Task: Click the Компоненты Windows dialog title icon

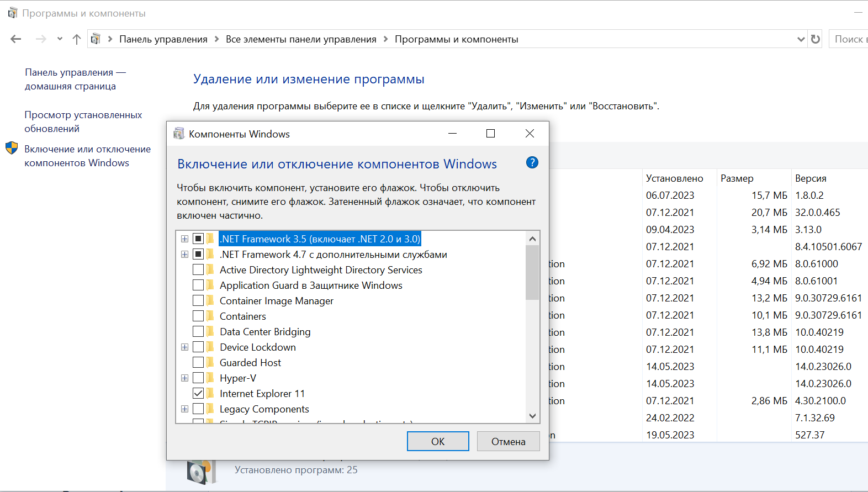Action: click(x=179, y=134)
